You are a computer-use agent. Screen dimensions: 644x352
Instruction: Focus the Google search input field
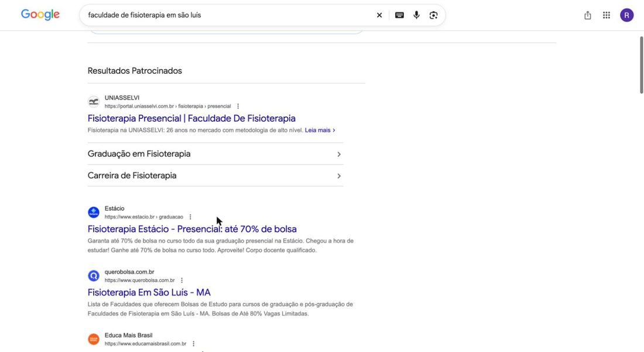click(x=228, y=15)
